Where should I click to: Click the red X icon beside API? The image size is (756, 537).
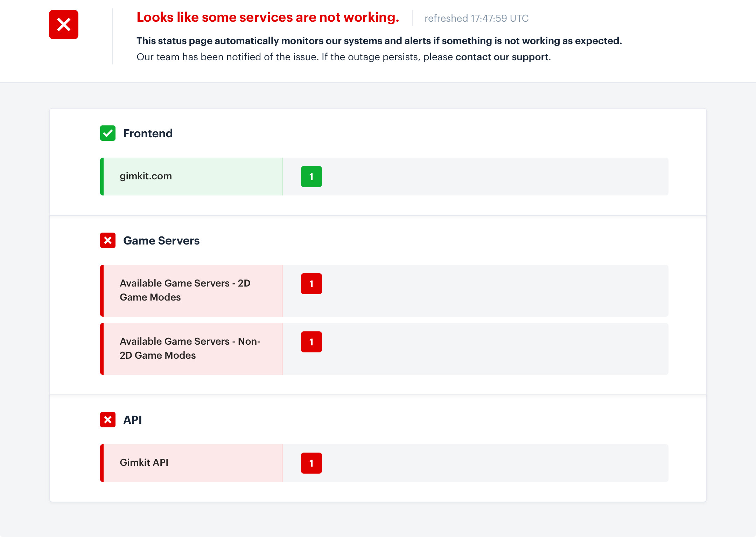(108, 420)
